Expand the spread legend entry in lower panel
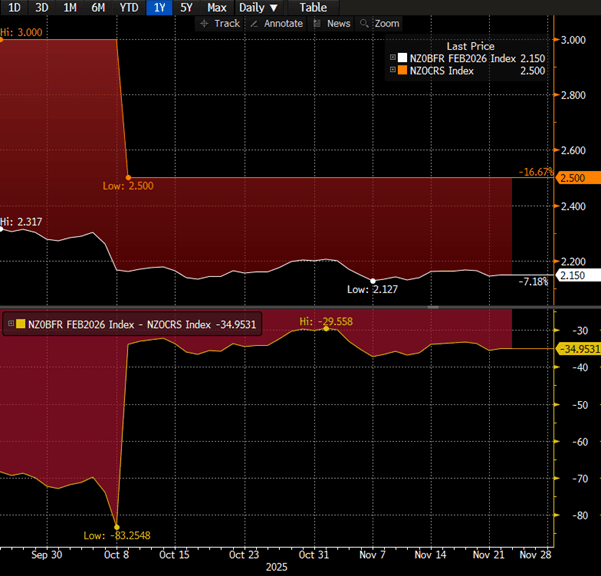This screenshot has width=601, height=576. pos(9,323)
